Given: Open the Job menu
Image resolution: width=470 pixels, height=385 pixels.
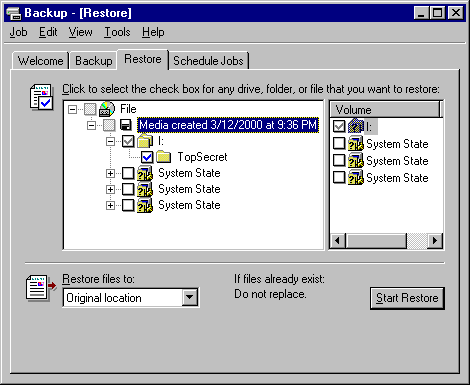Looking at the screenshot, I should (x=18, y=32).
